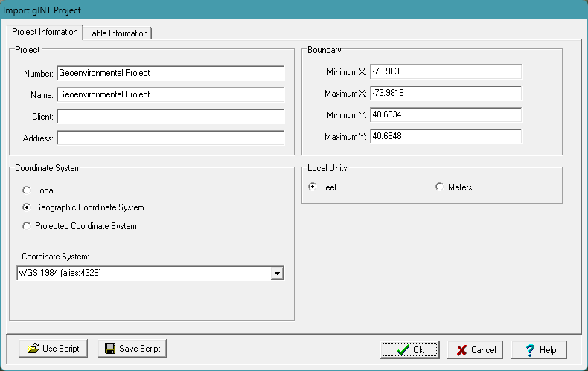588x371 pixels.
Task: Focus the empty Client field
Action: (x=170, y=117)
